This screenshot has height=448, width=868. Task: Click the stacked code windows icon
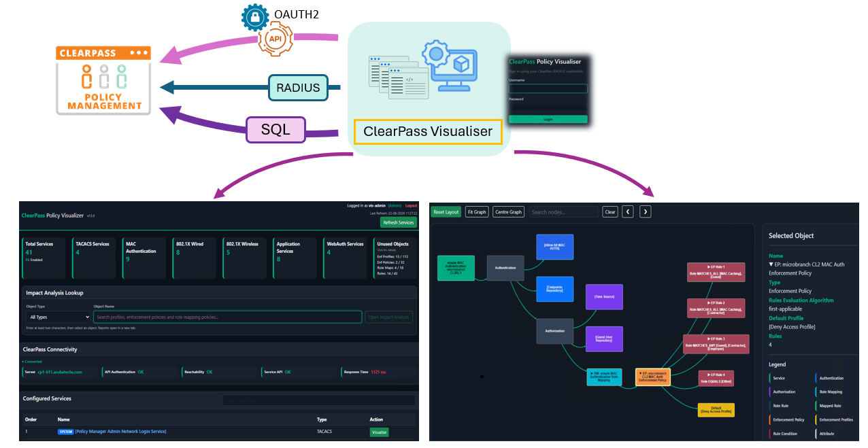pos(399,77)
